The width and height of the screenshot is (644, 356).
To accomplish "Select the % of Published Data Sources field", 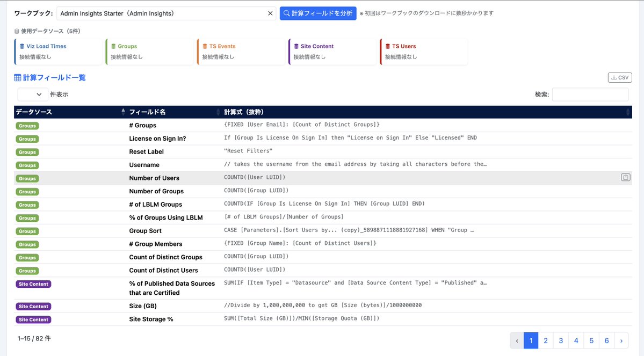I will 172,288.
